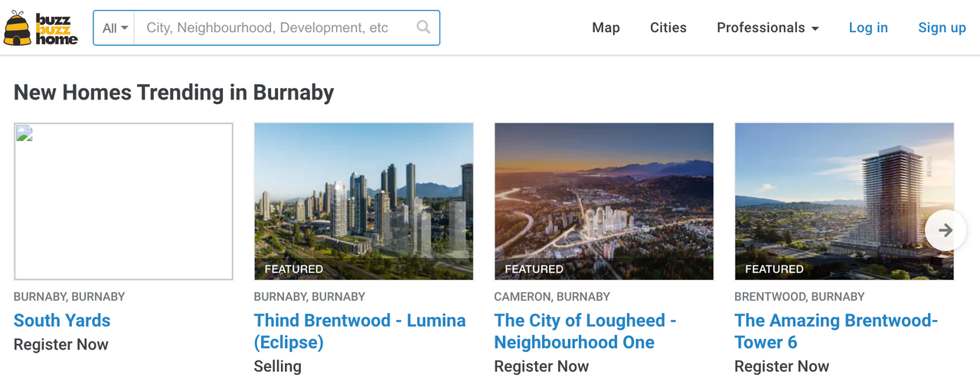
Task: Click the FEATURED badge on City of Lougheed image
Action: pos(534,269)
